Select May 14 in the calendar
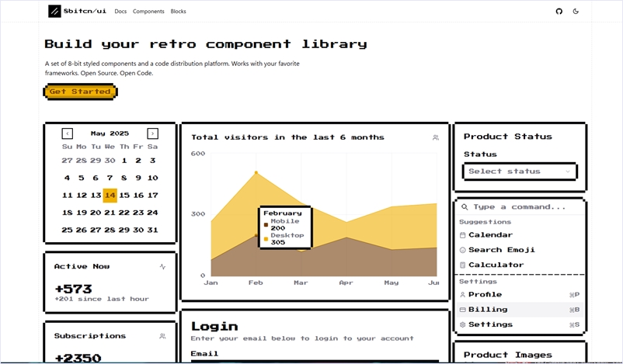This screenshot has width=623, height=364. click(110, 196)
